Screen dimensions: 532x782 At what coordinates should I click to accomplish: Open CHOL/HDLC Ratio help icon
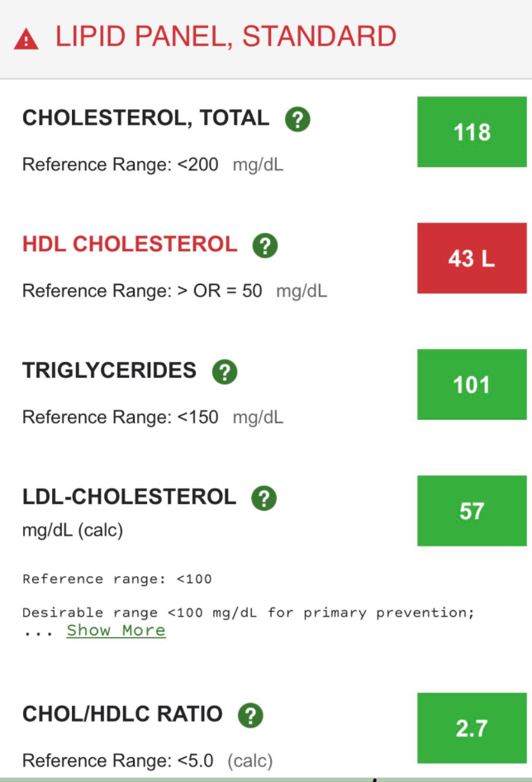pos(250,715)
